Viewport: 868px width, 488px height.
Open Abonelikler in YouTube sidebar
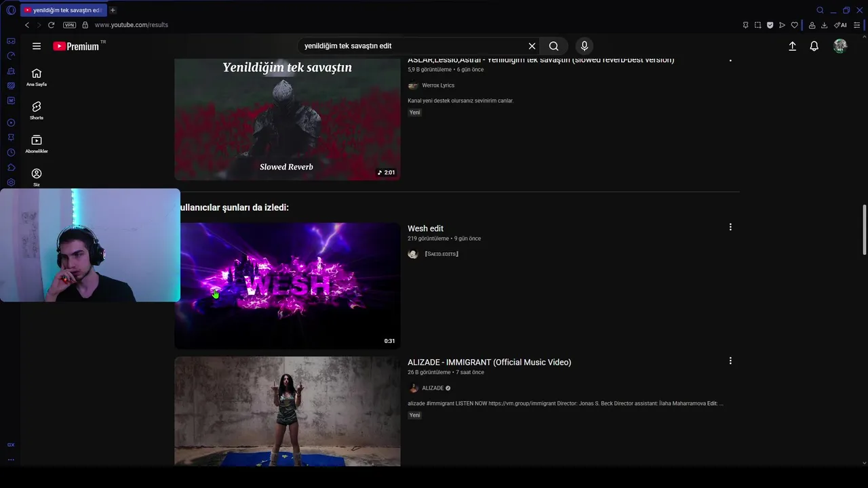tap(37, 144)
